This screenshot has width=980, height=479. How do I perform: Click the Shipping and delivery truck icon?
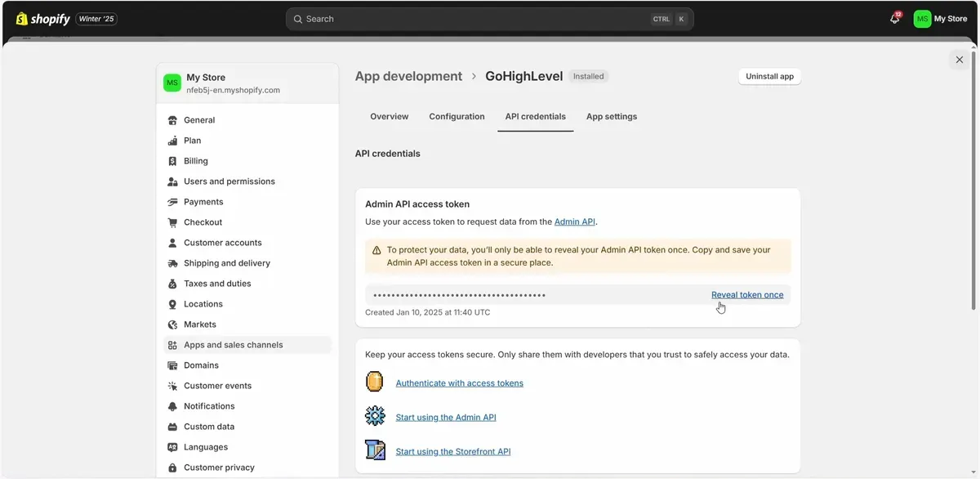[x=172, y=263]
